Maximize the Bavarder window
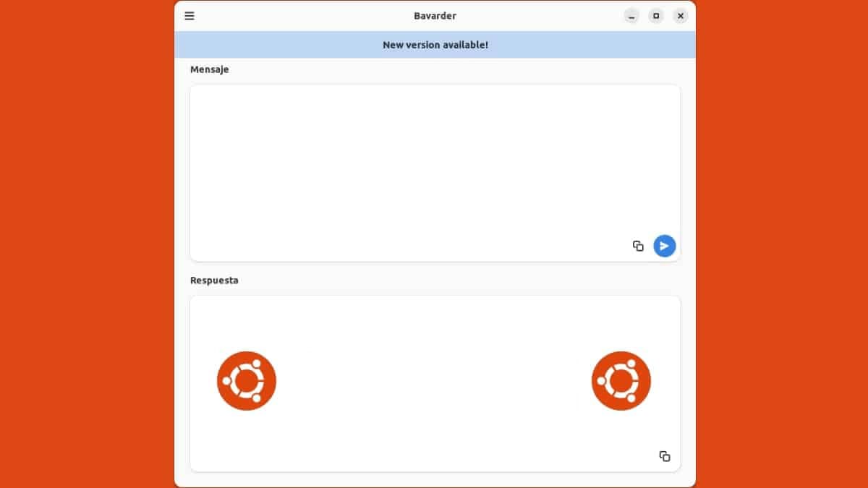The height and width of the screenshot is (488, 868). [656, 16]
